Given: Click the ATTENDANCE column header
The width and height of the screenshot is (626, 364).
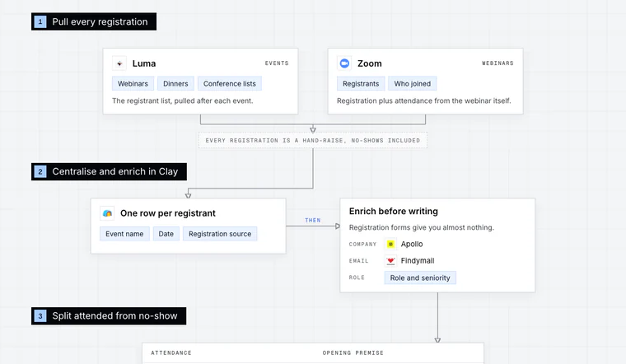Looking at the screenshot, I should click(171, 352).
